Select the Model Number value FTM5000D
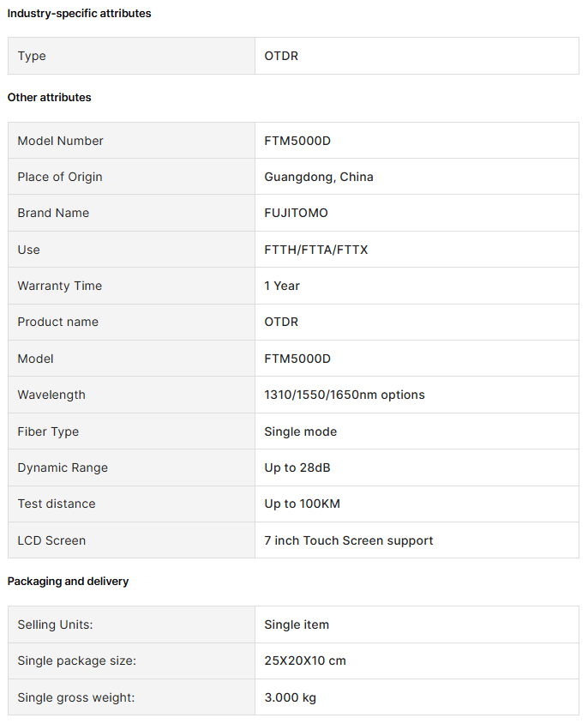The height and width of the screenshot is (724, 588). click(x=297, y=141)
